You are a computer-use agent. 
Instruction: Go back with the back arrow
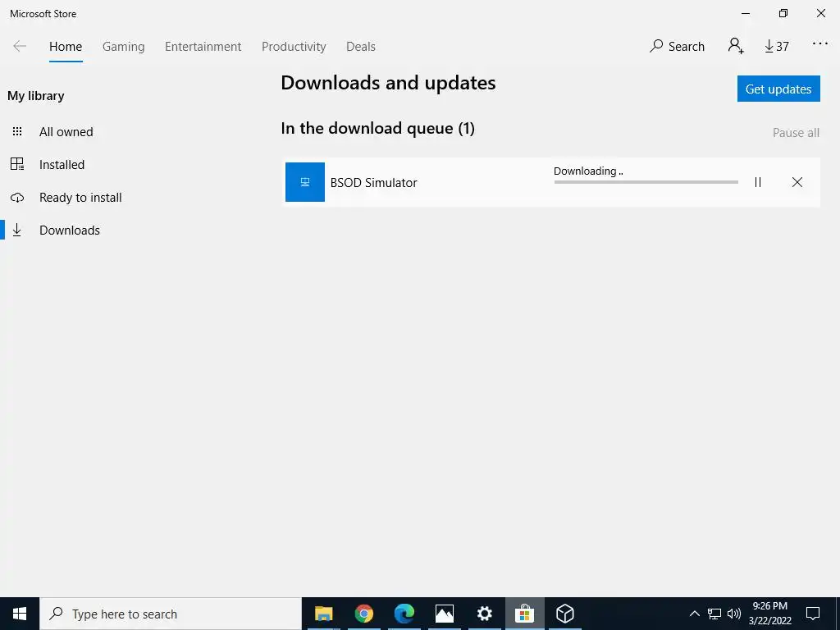pos(20,46)
